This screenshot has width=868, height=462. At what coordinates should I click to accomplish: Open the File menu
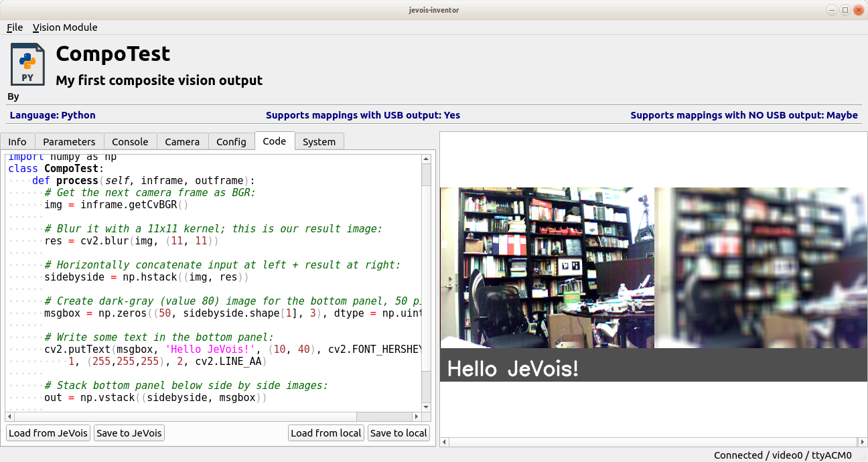coord(15,27)
